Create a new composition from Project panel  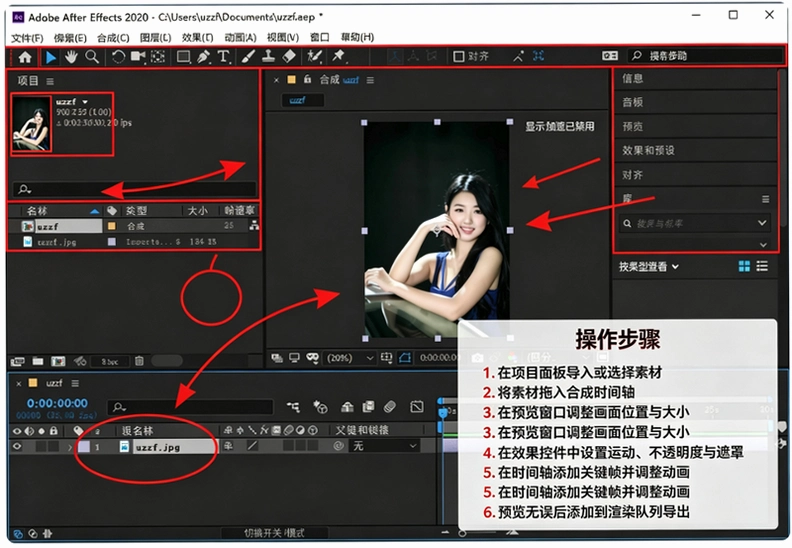click(58, 361)
